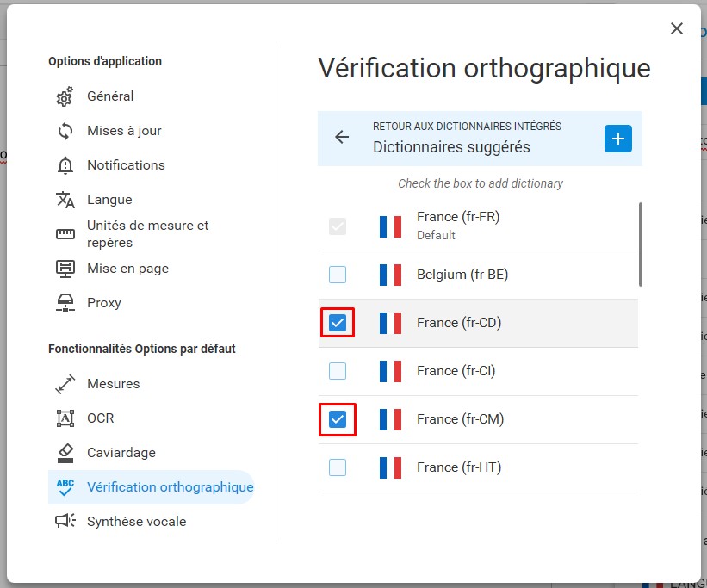
Task: Click the Synthèse vocale megaphone icon
Action: tap(65, 521)
